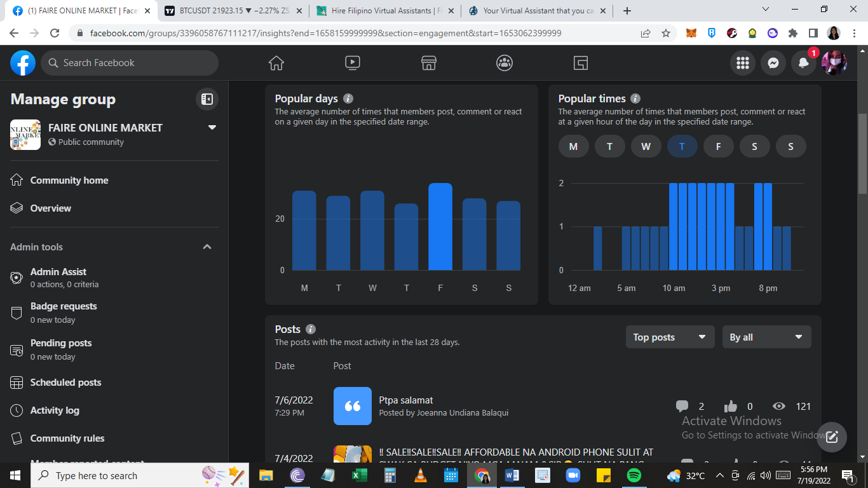The width and height of the screenshot is (868, 488).
Task: Click the page vertical scrollbar
Action: pyautogui.click(x=862, y=154)
